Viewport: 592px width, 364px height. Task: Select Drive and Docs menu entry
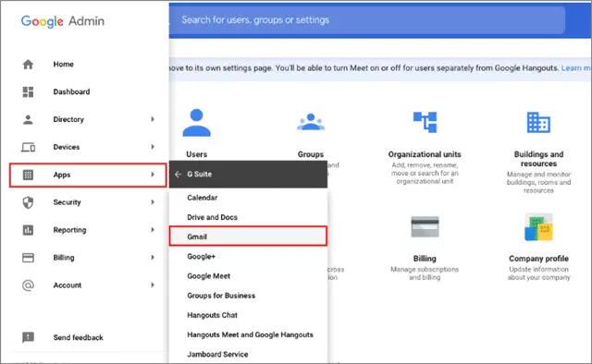(x=248, y=217)
